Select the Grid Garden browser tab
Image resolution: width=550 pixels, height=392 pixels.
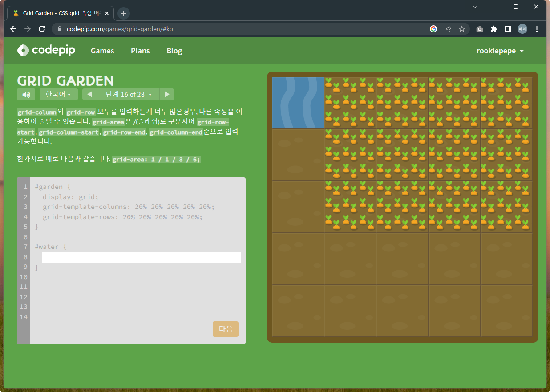61,13
